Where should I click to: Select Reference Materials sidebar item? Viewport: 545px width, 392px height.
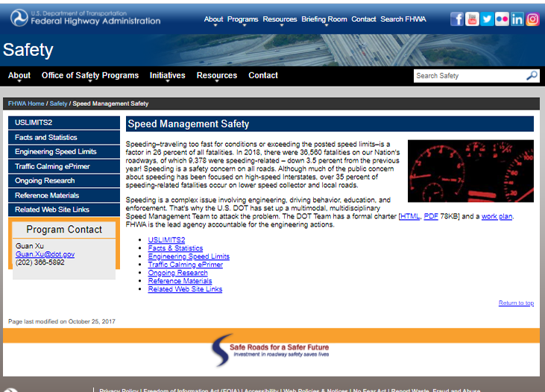[64, 195]
